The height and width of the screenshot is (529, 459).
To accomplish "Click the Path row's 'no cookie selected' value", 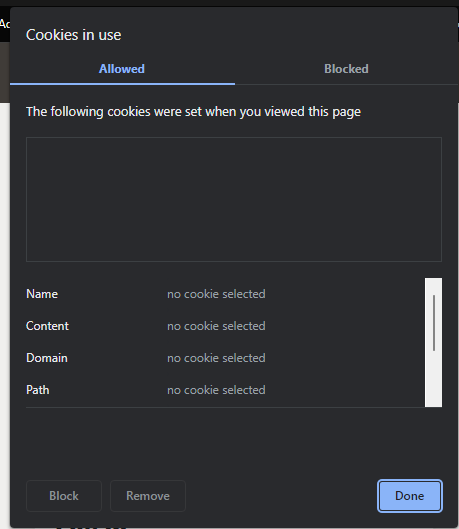I will (216, 390).
